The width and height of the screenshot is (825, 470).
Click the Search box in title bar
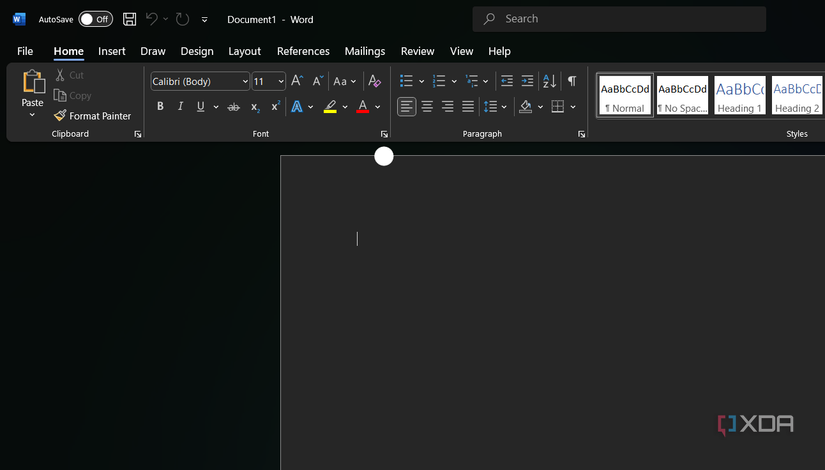[x=619, y=19]
